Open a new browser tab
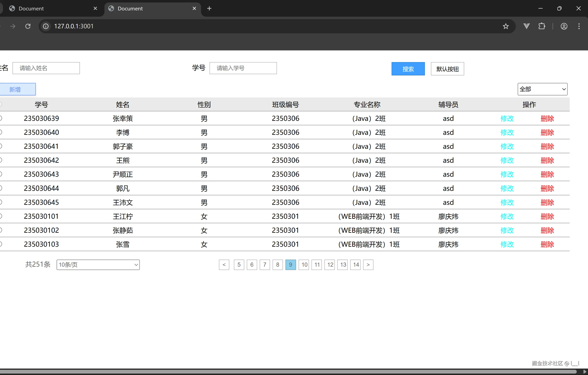The width and height of the screenshot is (588, 375). tap(209, 8)
